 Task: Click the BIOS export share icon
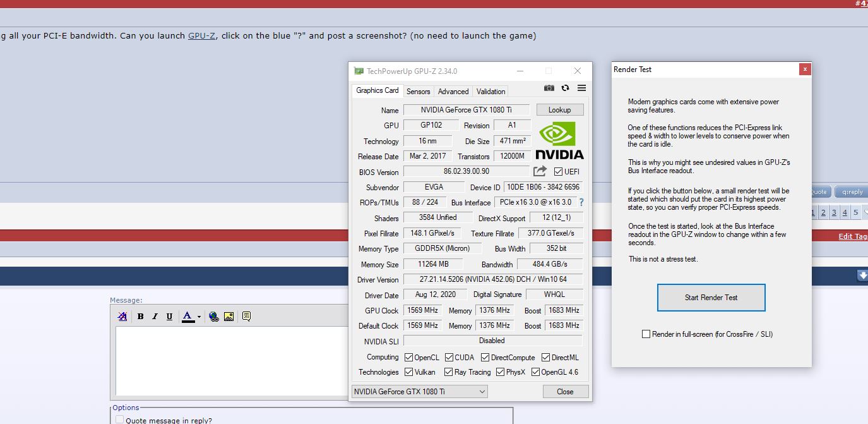coord(540,171)
